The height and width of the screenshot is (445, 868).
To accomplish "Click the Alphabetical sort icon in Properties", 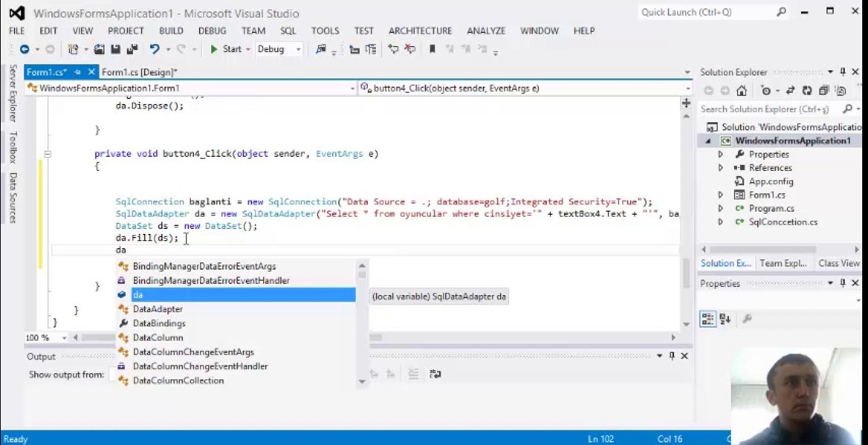I will [725, 319].
